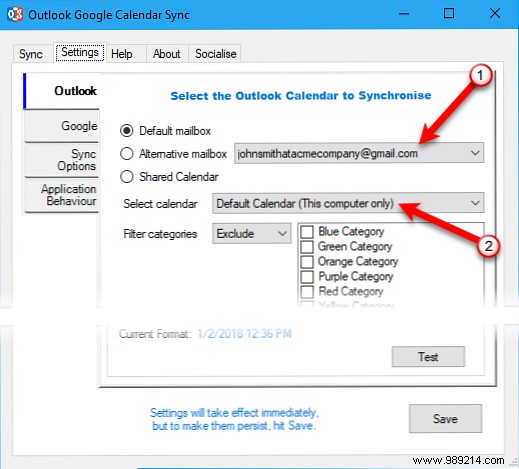The width and height of the screenshot is (519, 469).
Task: Check the Green Category checkbox
Action: pyautogui.click(x=307, y=247)
